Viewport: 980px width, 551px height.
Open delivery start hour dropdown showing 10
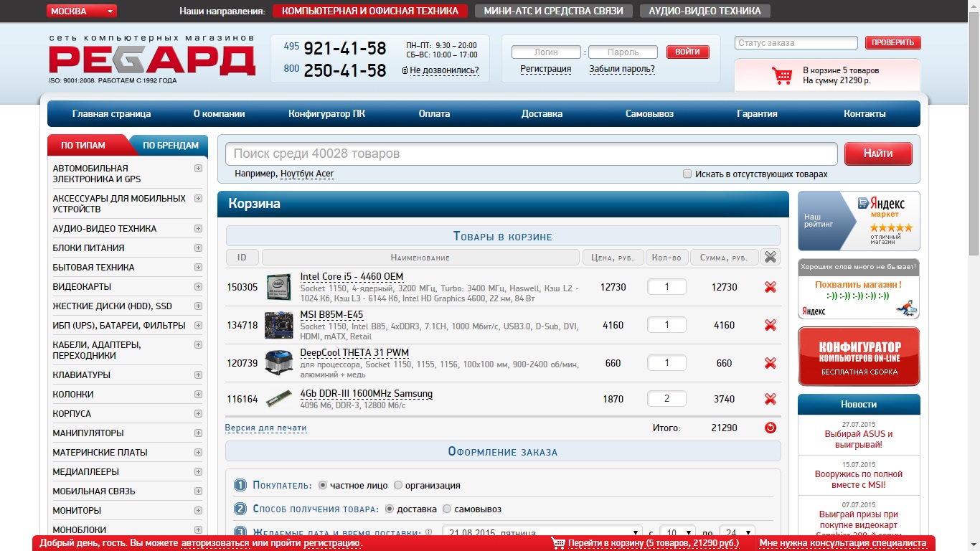click(677, 534)
